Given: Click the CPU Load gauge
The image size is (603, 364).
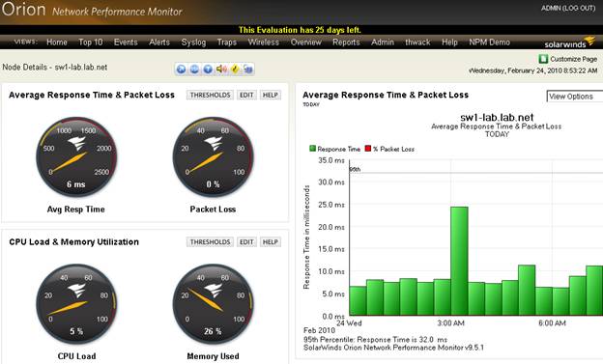Looking at the screenshot, I should 76,304.
